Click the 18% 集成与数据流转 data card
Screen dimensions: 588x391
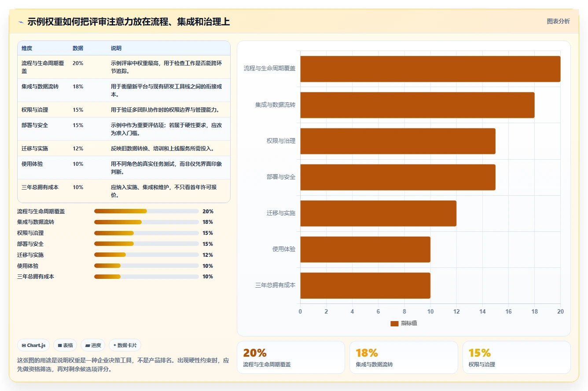coord(404,358)
